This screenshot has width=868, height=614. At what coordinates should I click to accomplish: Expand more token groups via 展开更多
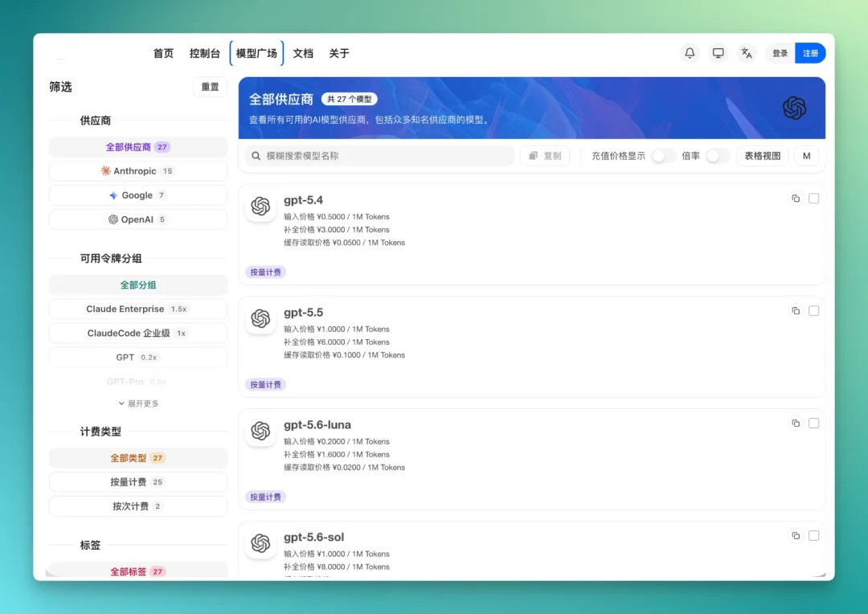(138, 403)
